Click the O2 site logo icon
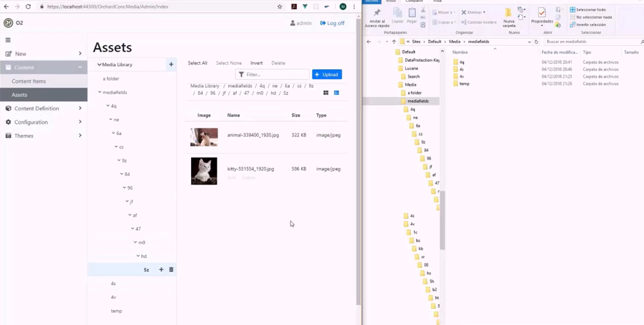Screen dimensions: 644x325 pyautogui.click(x=8, y=23)
